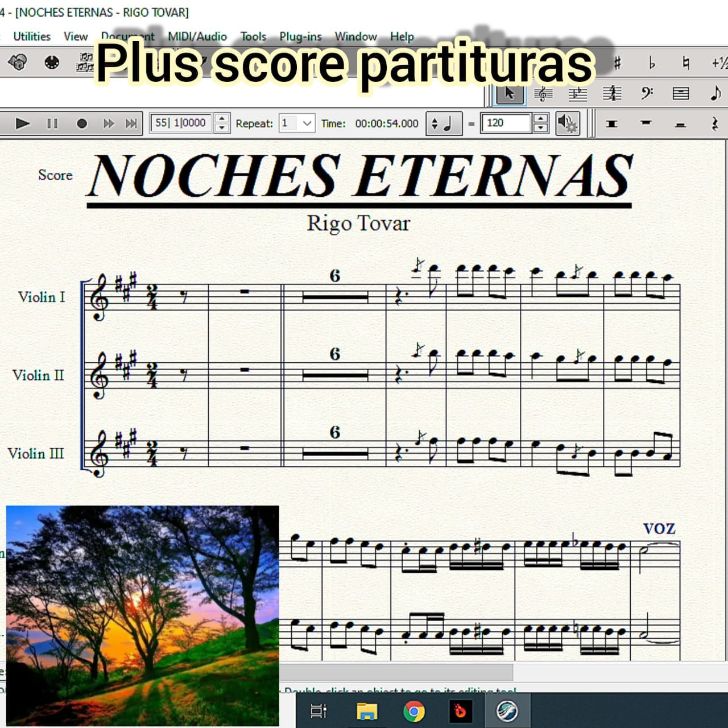Screen dimensions: 728x728
Task: Choose the Key Signature tool
Action: pos(577,93)
